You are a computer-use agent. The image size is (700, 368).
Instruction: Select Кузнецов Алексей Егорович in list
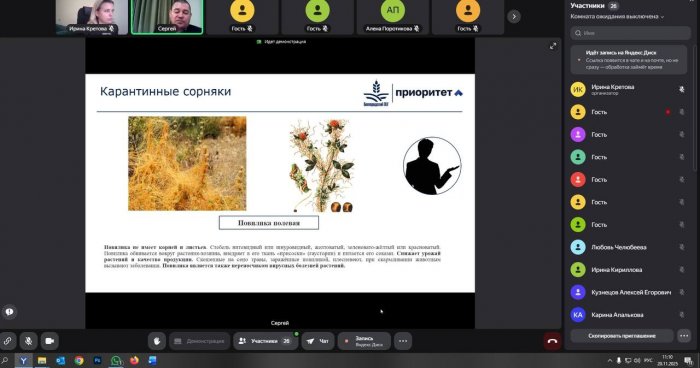[x=629, y=292]
